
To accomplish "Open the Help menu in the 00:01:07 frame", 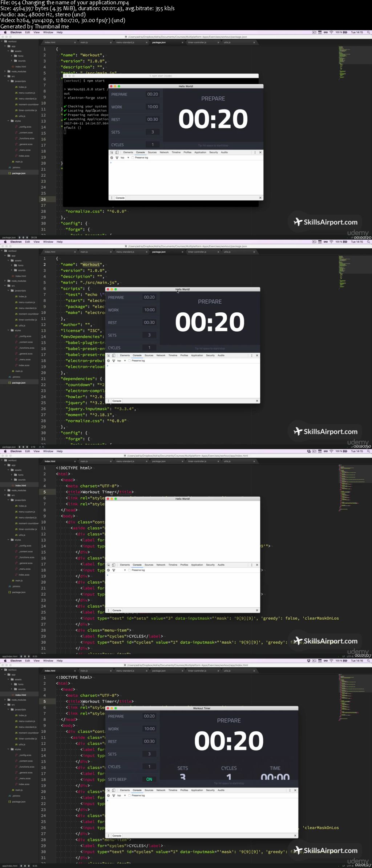I will (x=60, y=451).
